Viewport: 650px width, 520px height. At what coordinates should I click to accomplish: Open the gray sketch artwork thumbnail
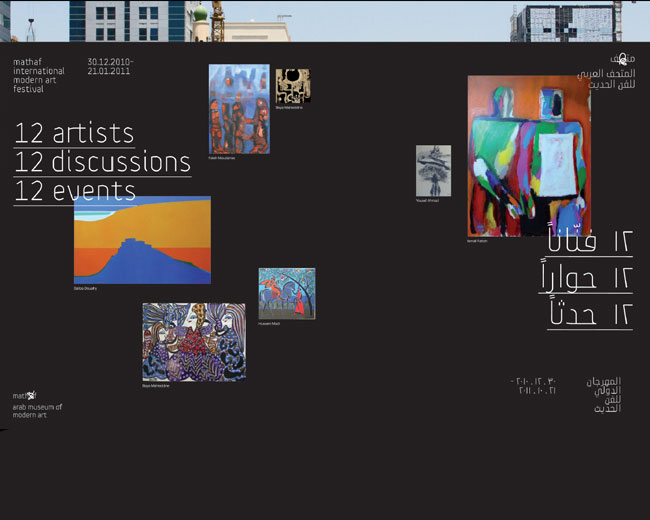pyautogui.click(x=434, y=171)
